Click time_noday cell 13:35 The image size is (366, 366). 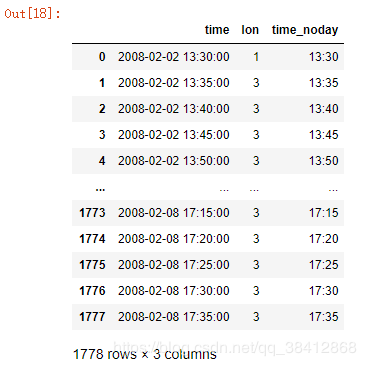point(323,83)
